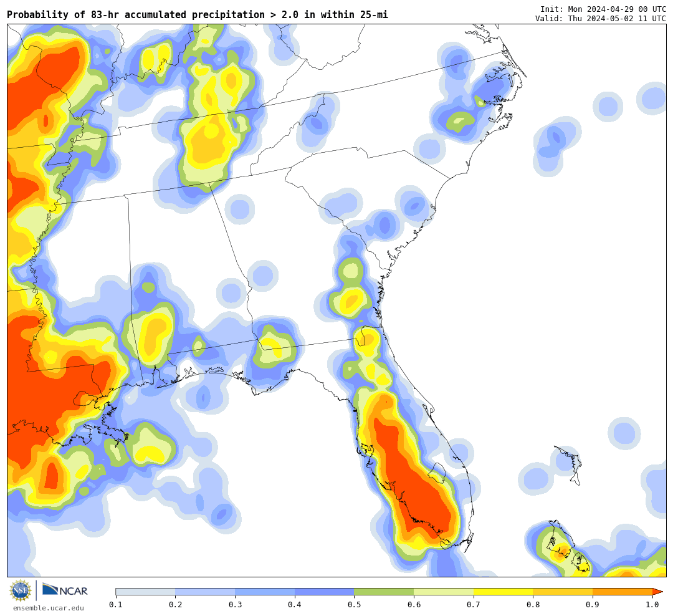Click the pale yellow 0.6 to 0.7 colorbar segment
Viewport: 673px width, 616px height.
(x=444, y=592)
